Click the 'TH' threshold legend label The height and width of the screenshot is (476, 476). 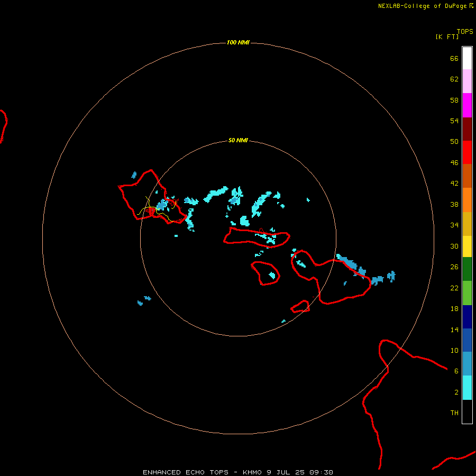point(454,413)
